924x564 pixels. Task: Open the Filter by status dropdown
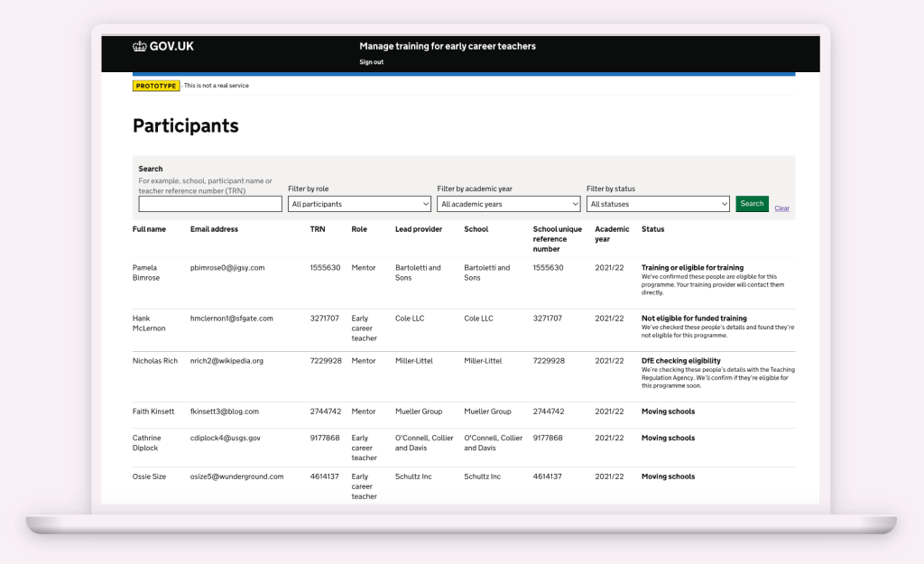658,204
